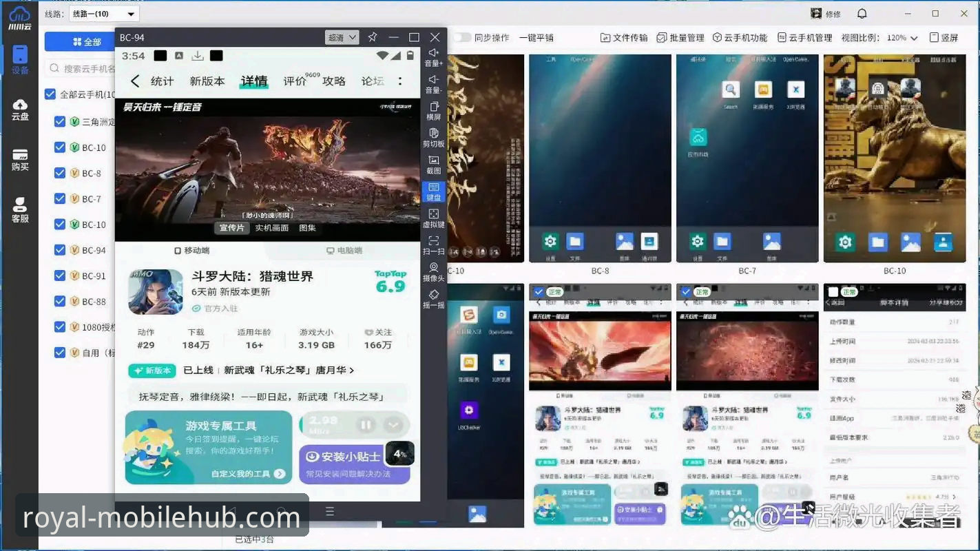Open the 剪切板 clipboard tool
Screen dimensions: 980x551
click(x=434, y=138)
